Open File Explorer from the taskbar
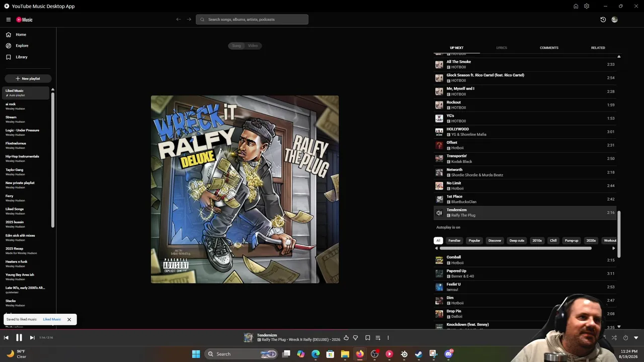 pos(345,354)
